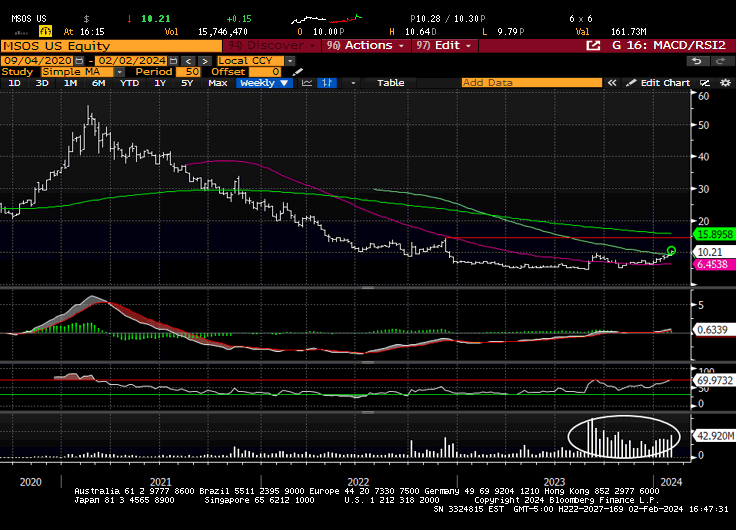Click the Table button

point(391,83)
